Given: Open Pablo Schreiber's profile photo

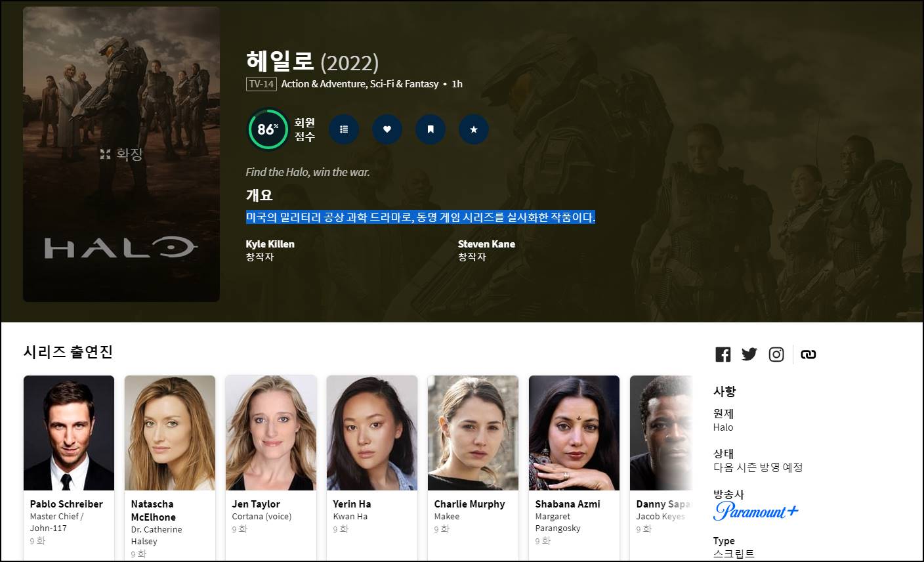Looking at the screenshot, I should (x=69, y=433).
